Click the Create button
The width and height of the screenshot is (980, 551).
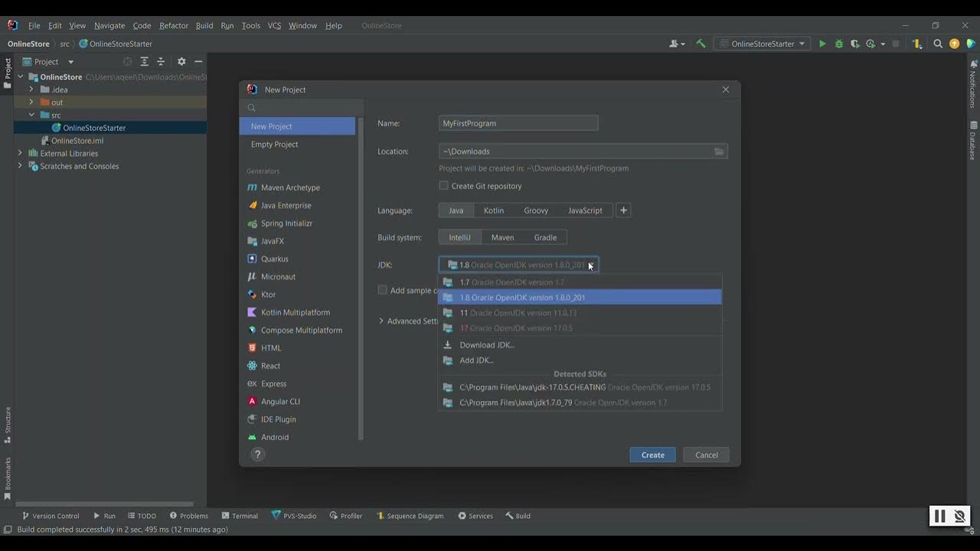[652, 455]
